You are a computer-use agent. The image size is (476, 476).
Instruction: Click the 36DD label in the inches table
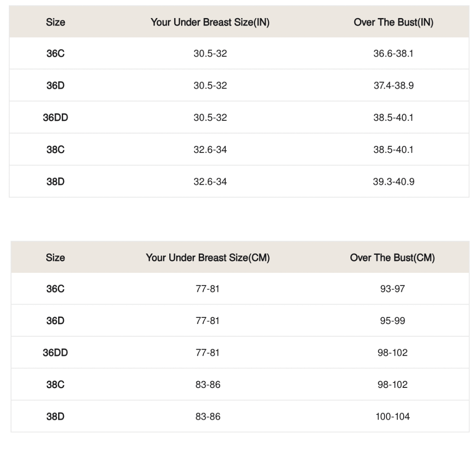point(56,118)
